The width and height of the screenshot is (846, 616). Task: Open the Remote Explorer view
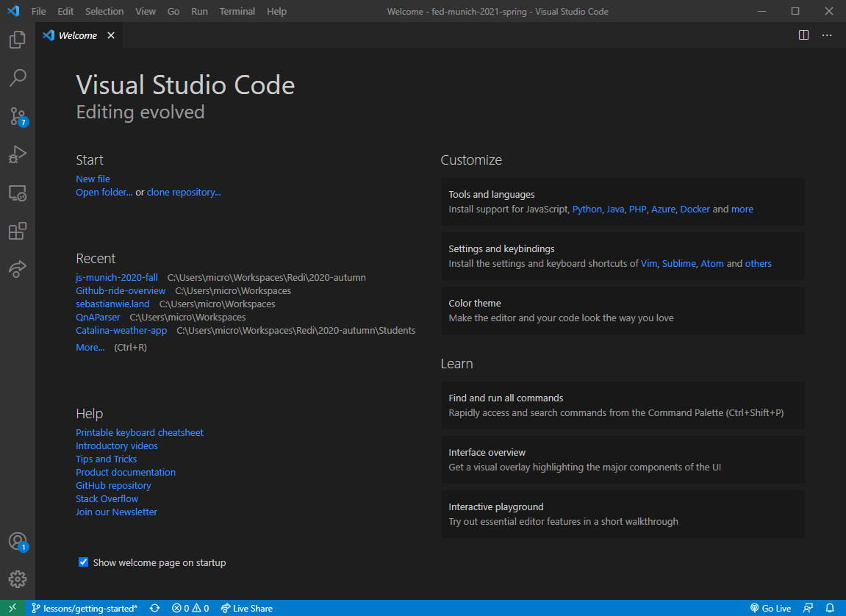coord(17,193)
